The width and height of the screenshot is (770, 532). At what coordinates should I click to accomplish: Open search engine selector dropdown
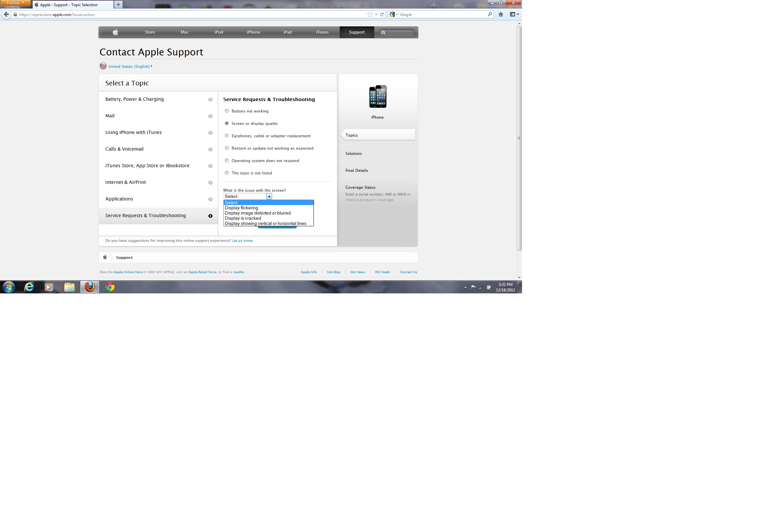[394, 14]
